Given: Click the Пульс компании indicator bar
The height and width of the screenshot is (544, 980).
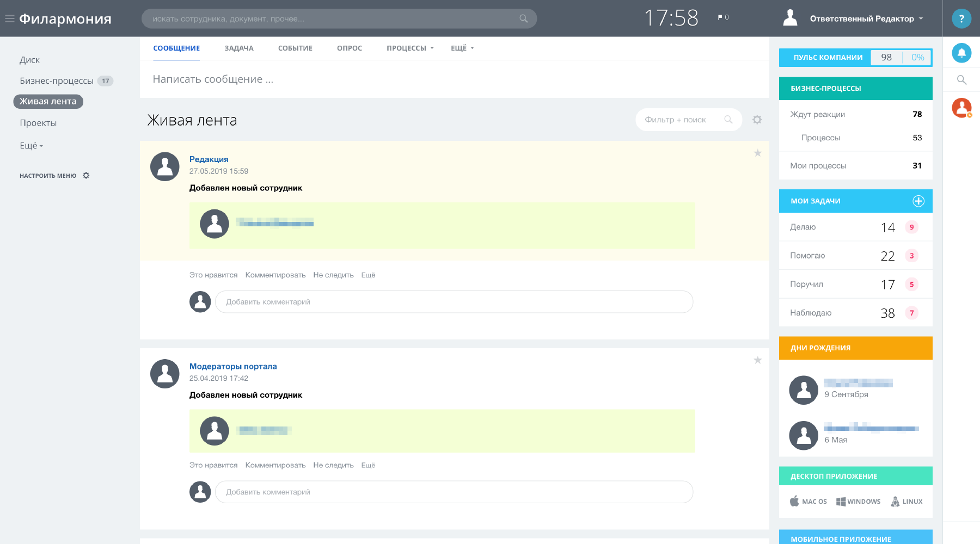Looking at the screenshot, I should (x=855, y=58).
